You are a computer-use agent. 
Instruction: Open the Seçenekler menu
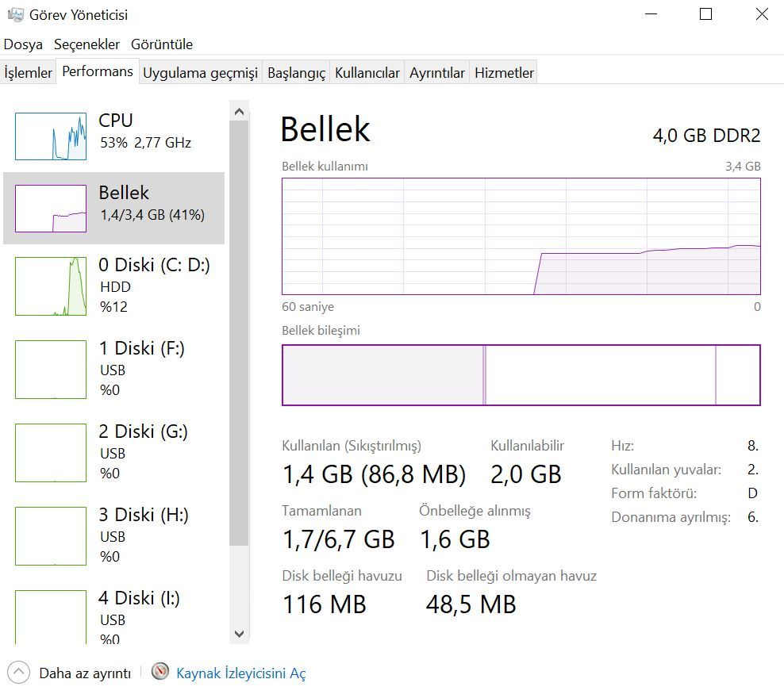point(86,44)
